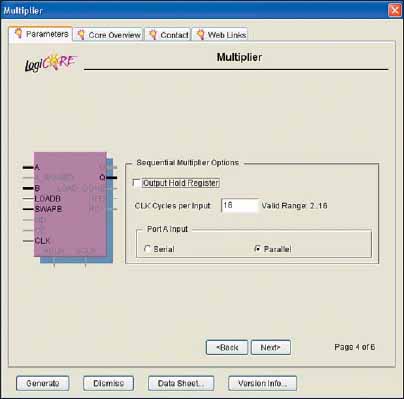Screen dimensions: 404x399
Task: Click the LogiCORE logo
Action: 50,62
